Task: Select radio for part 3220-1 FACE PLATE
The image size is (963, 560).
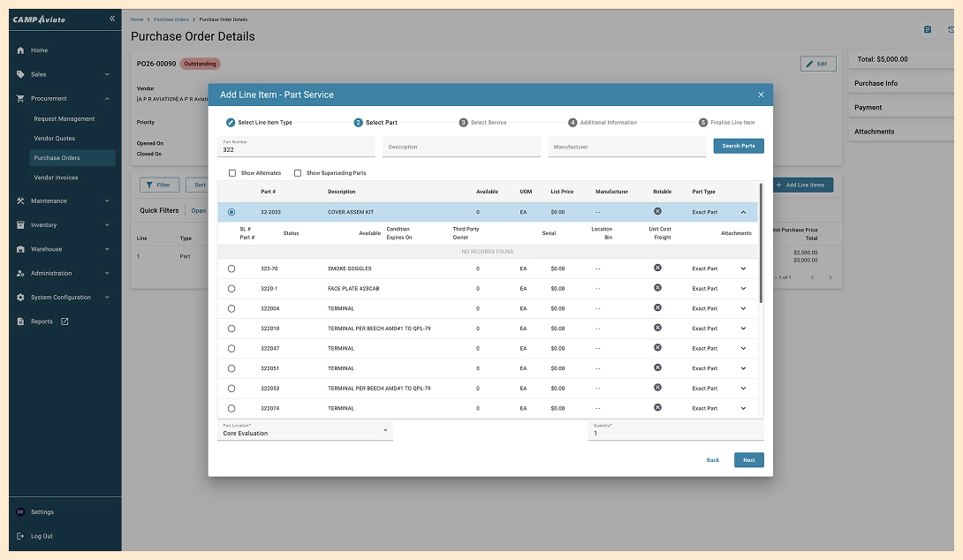Action: [231, 289]
